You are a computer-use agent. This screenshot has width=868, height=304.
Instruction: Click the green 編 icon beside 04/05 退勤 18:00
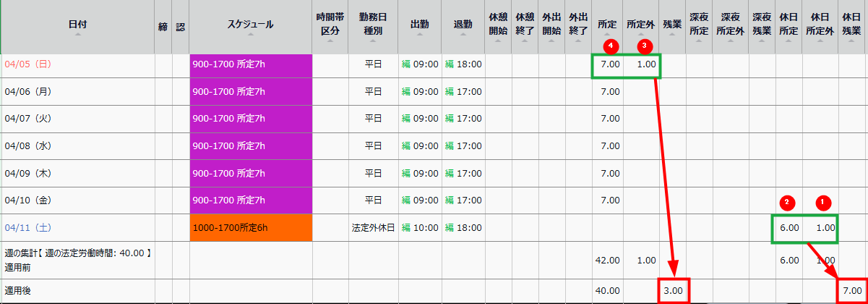point(449,64)
